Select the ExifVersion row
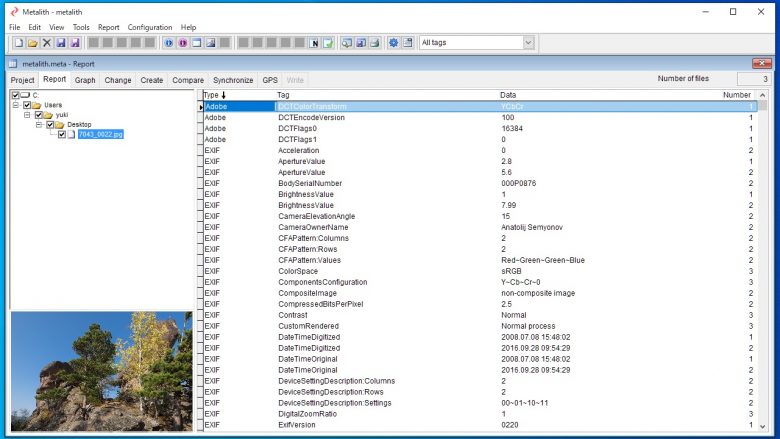 click(480, 425)
